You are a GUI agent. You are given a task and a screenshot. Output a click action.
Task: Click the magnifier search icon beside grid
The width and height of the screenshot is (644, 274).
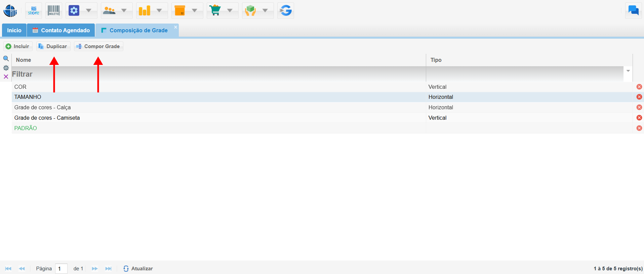click(x=6, y=58)
